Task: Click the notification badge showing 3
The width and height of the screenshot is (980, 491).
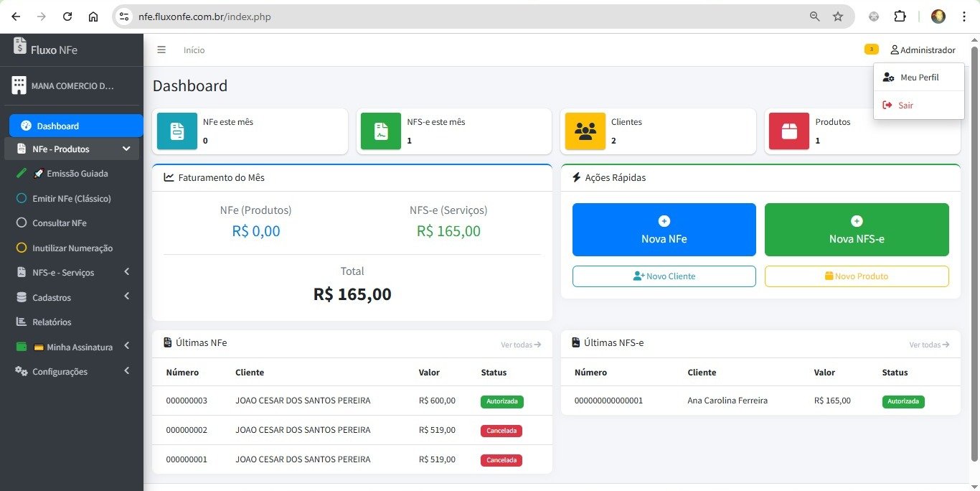Action: 871,48
